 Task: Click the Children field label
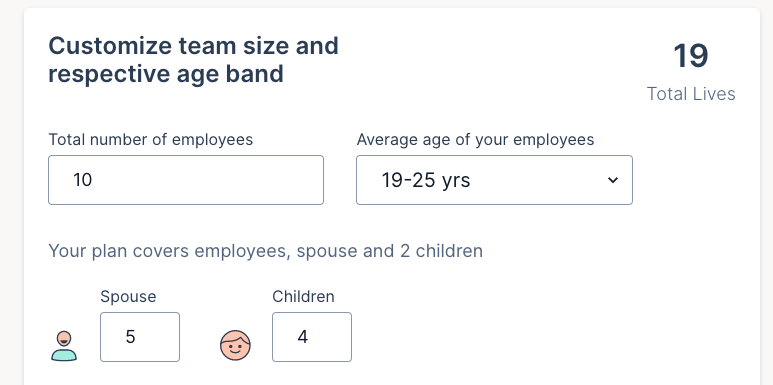[x=303, y=296]
